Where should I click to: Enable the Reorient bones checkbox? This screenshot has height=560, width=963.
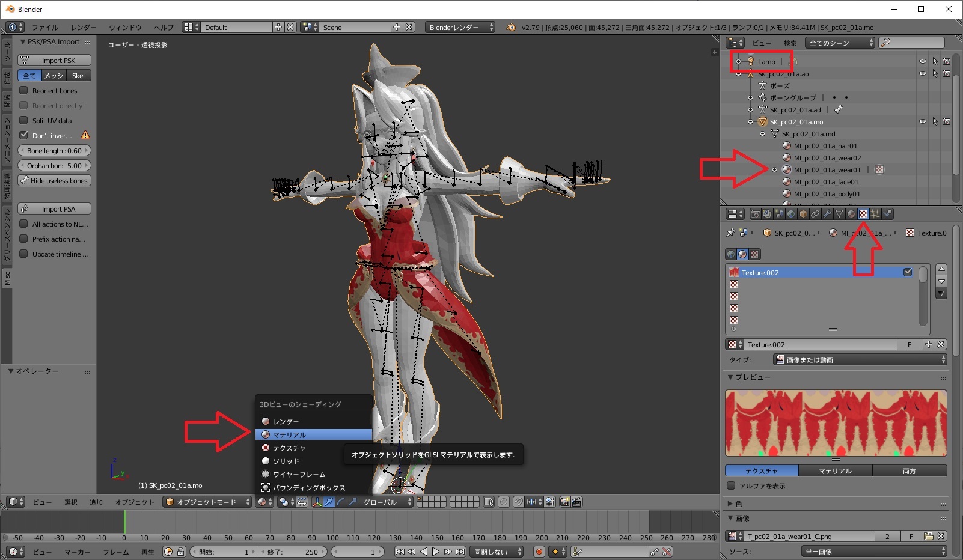coord(24,90)
